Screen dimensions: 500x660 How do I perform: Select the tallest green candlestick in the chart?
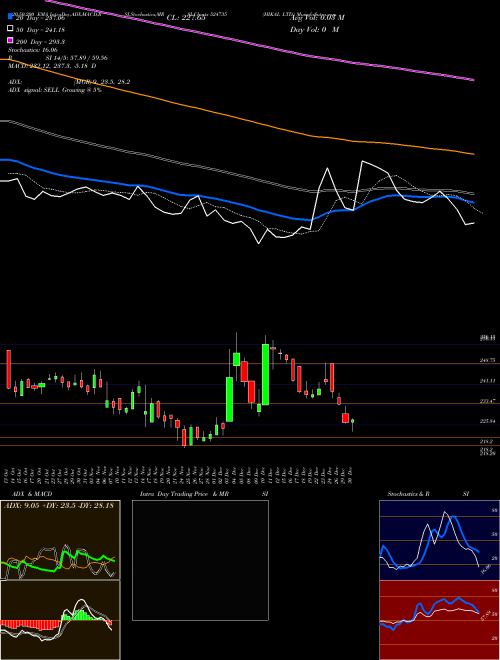click(x=265, y=375)
